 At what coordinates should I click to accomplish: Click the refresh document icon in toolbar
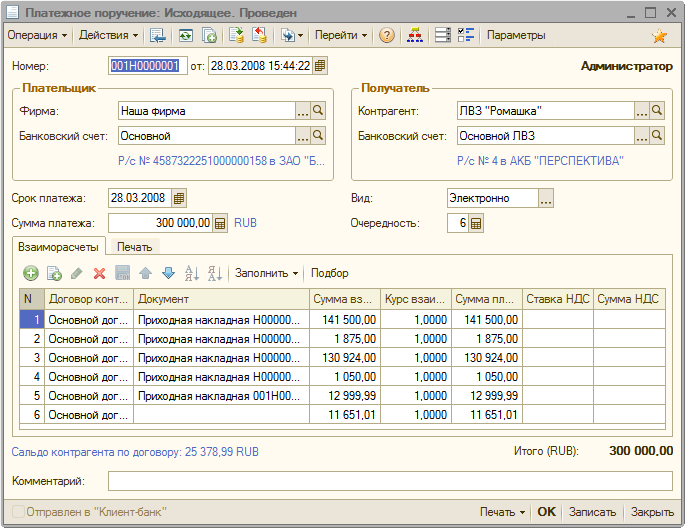[186, 35]
